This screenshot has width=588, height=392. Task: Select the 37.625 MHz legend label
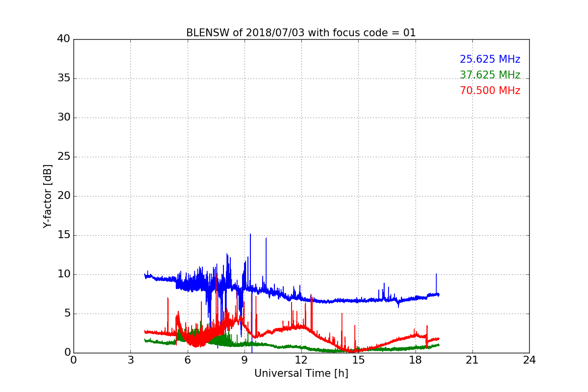(x=490, y=75)
